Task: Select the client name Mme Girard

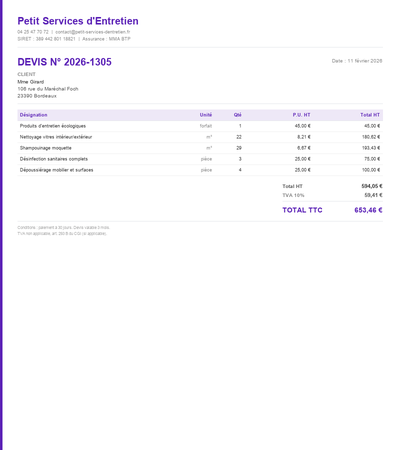Action: pyautogui.click(x=31, y=82)
